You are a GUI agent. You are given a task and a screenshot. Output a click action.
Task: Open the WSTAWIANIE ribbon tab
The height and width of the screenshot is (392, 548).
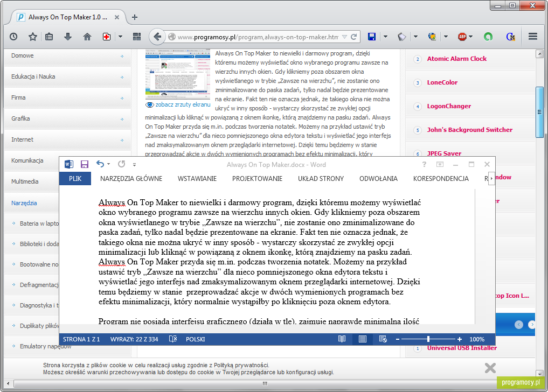197,179
